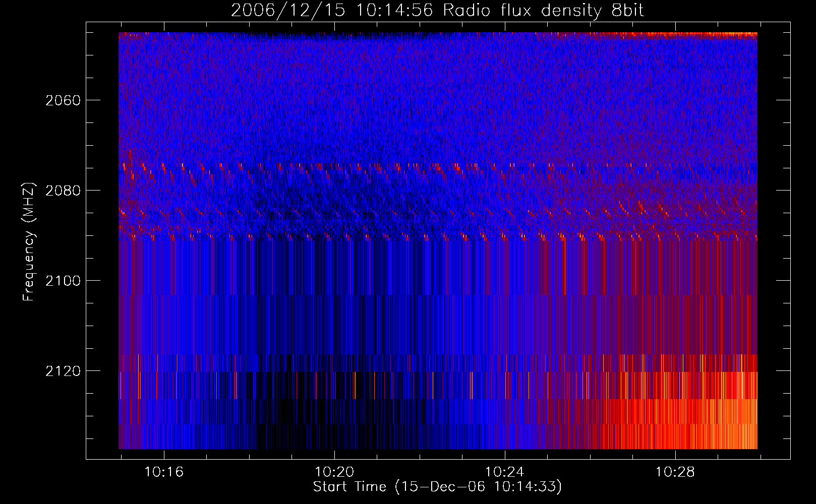Click the 2100 frequency tick label
The width and height of the screenshot is (816, 504).
coord(63,281)
